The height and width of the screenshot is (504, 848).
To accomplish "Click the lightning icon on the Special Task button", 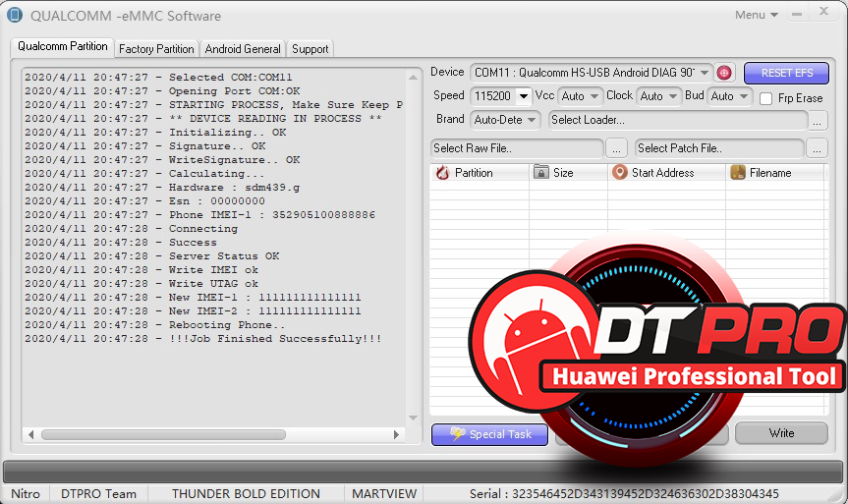I will (458, 433).
